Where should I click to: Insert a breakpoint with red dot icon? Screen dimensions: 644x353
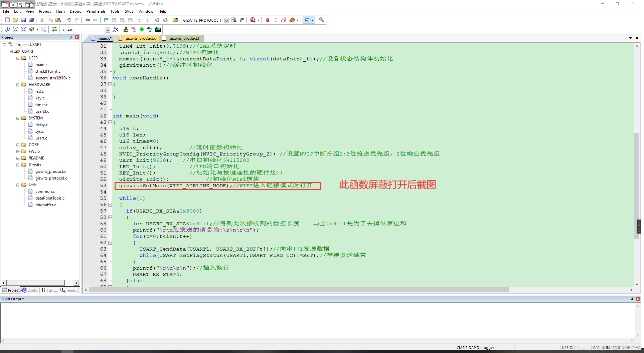coord(268,20)
